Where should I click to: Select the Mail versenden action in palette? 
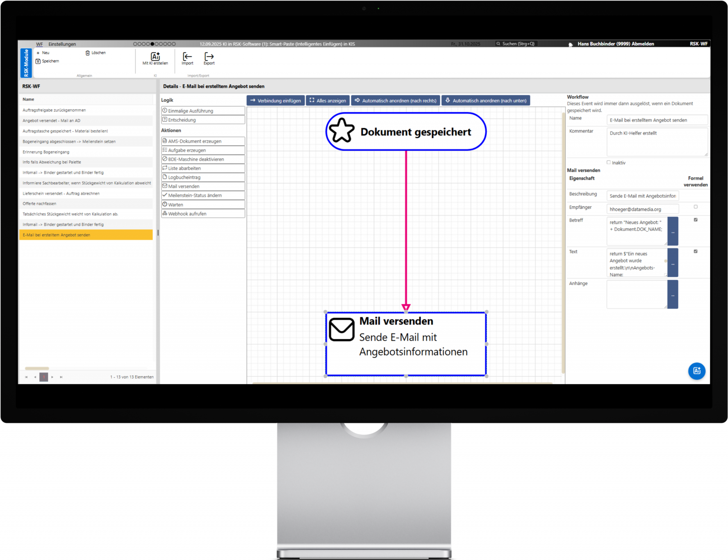203,186
